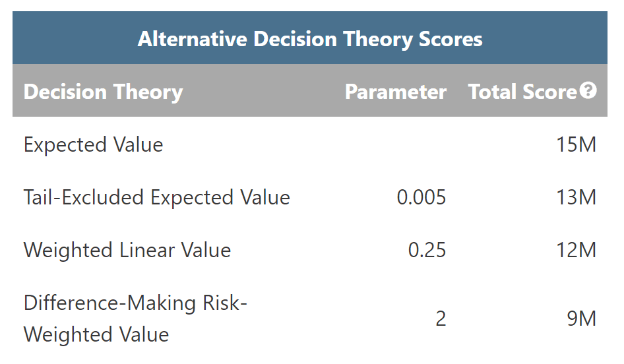This screenshot has height=364, width=624.
Task: Click the empty Parameter cell for Expected Value
Action: [395, 144]
